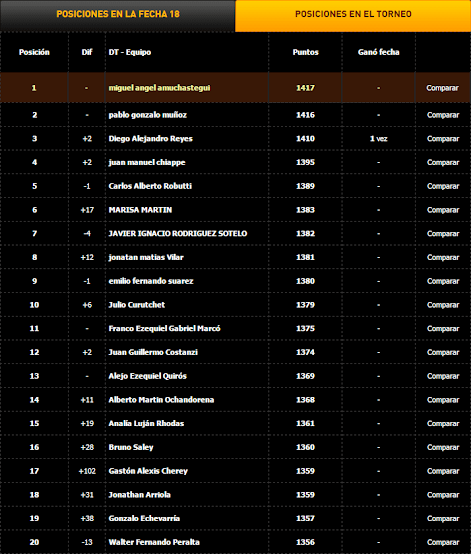Select the +102 Dif value
This screenshot has height=554, width=471.
pyautogui.click(x=87, y=471)
